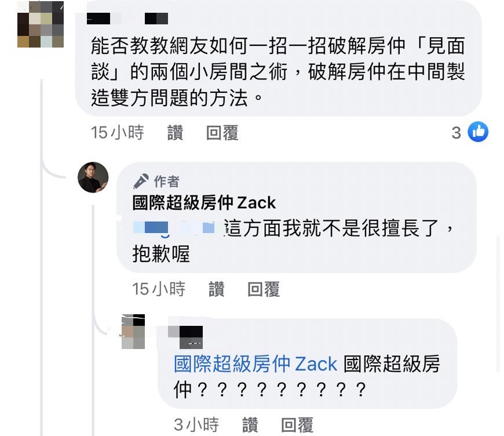Like the top comment about 房仲「見面談」

(x=175, y=133)
